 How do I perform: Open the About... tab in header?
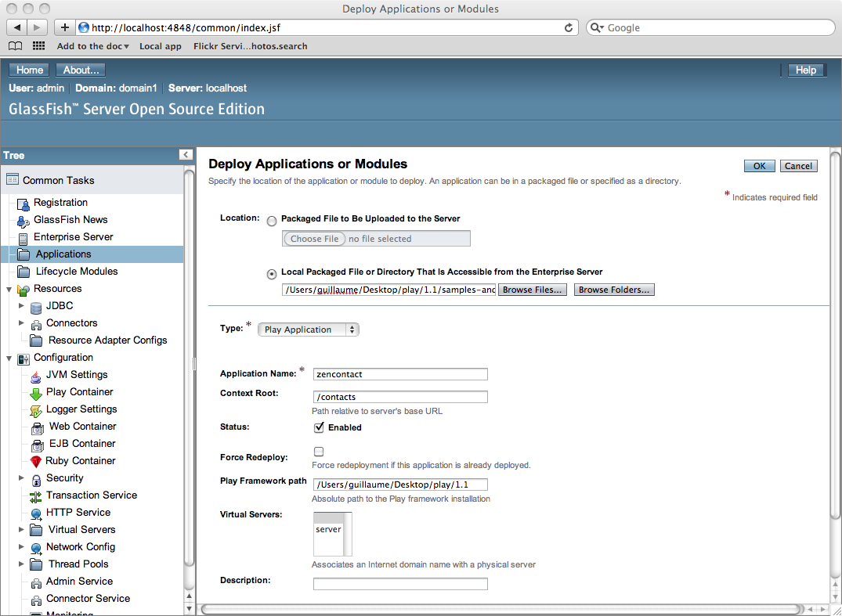[81, 70]
